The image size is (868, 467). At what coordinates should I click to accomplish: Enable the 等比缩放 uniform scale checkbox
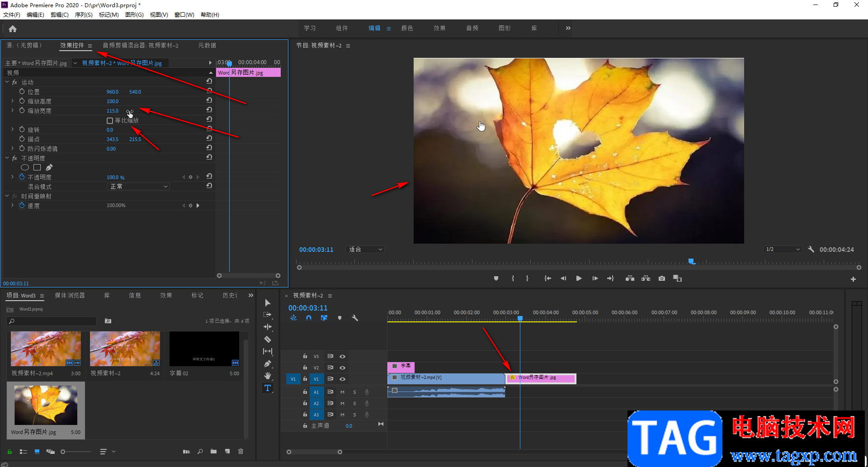110,121
